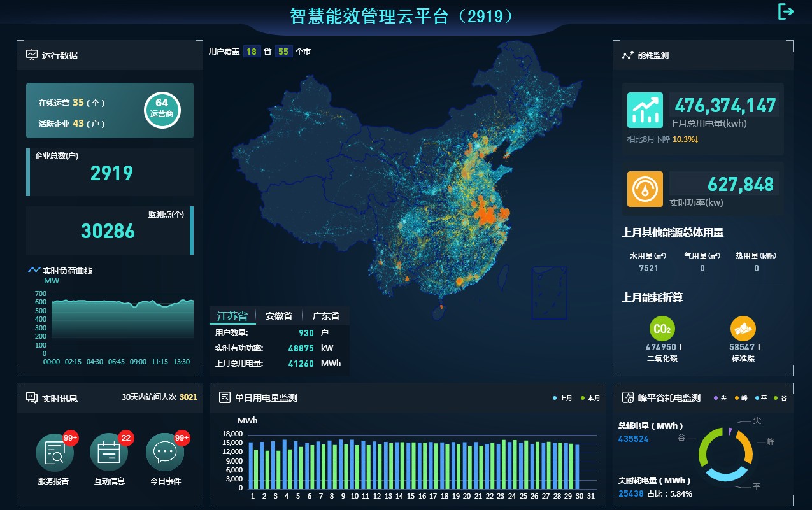The image size is (812, 510).
Task: Select the 广东省 province tab
Action: point(325,316)
